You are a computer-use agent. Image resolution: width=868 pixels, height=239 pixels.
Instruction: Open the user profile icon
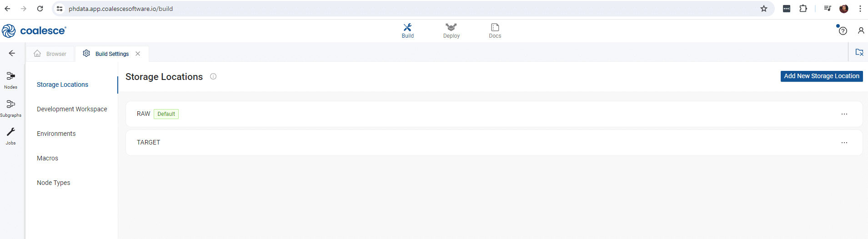[x=861, y=30]
